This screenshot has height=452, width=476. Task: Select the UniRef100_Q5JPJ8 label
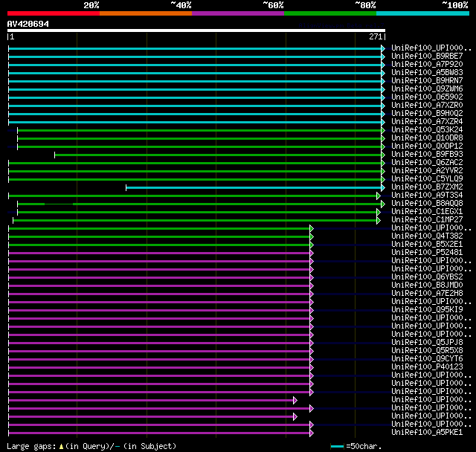pyautogui.click(x=427, y=343)
